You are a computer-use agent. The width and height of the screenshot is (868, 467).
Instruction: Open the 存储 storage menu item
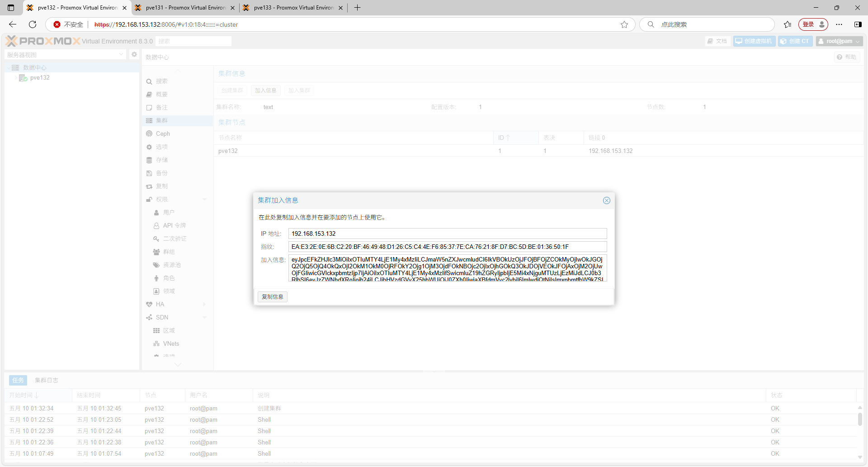pyautogui.click(x=177, y=160)
